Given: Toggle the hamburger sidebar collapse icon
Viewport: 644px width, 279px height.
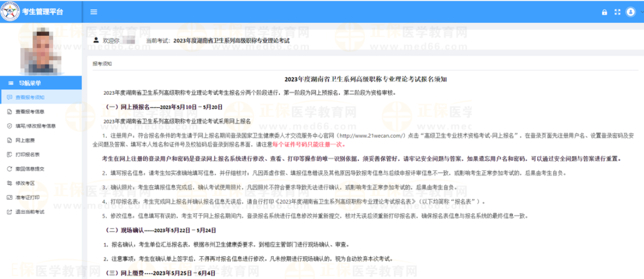Looking at the screenshot, I should [94, 11].
